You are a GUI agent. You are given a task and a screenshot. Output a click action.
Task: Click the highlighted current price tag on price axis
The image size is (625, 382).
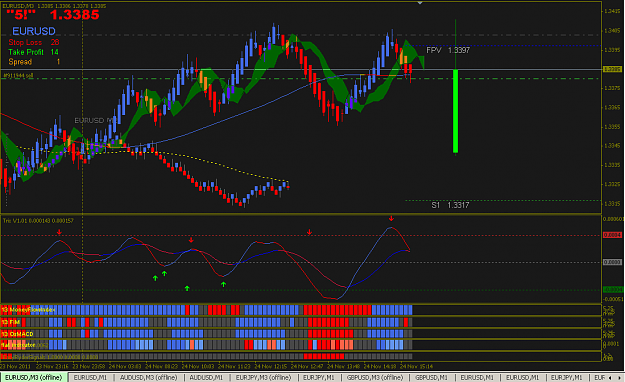(x=612, y=69)
